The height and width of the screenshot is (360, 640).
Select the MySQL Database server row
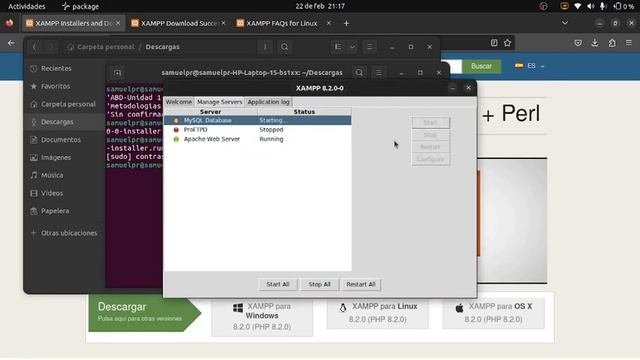point(258,120)
